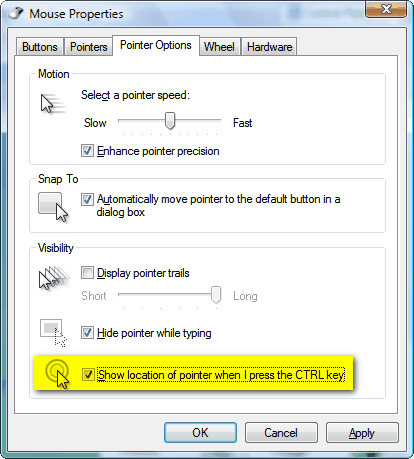Switch to the Buttons tab
414x459 pixels.
click(40, 47)
